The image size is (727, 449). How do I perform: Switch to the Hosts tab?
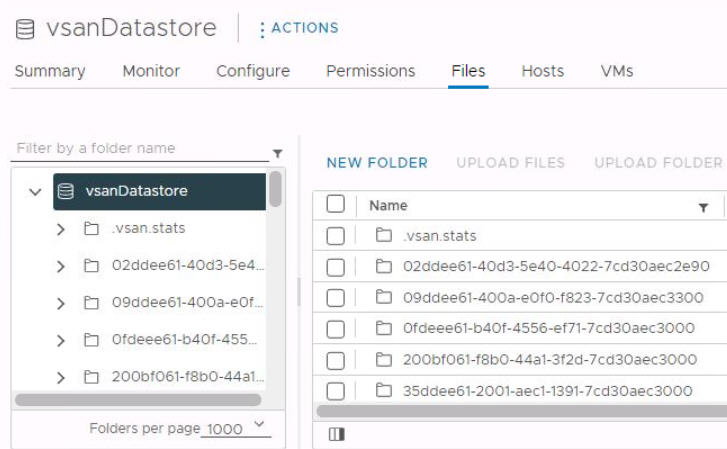click(543, 71)
